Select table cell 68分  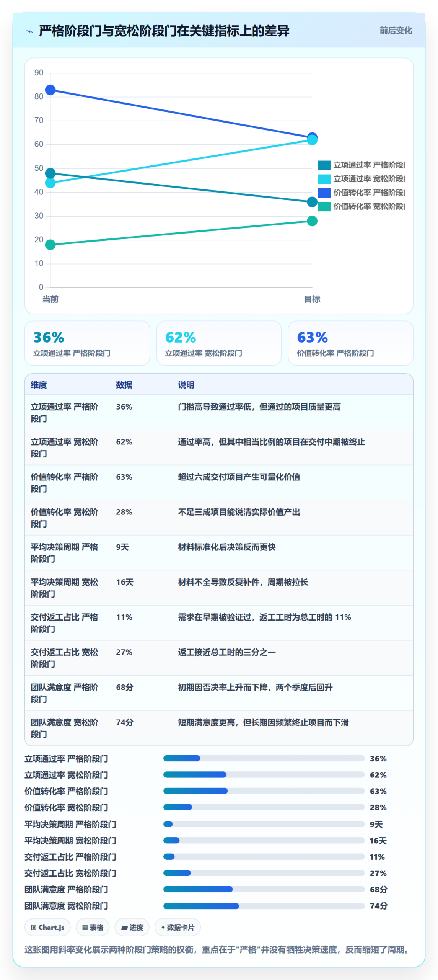[125, 688]
